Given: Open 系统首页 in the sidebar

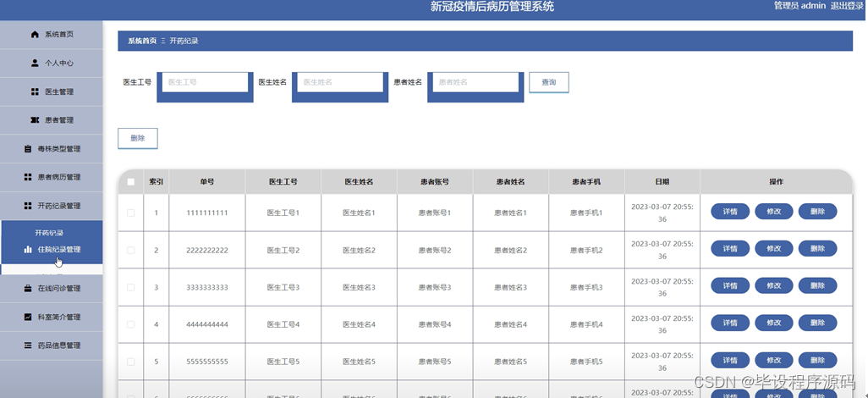Looking at the screenshot, I should coord(52,35).
